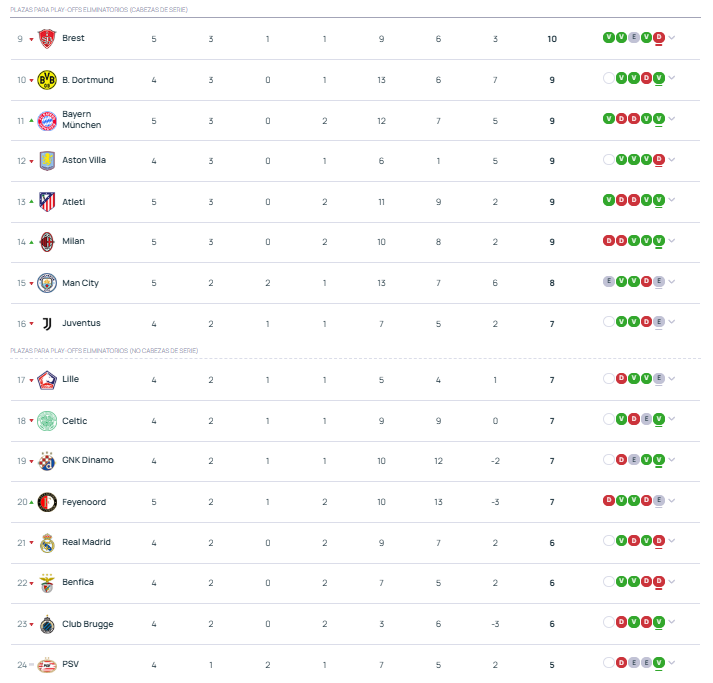713x683 pixels.
Task: Click Brest's first green V result badge
Action: click(608, 37)
